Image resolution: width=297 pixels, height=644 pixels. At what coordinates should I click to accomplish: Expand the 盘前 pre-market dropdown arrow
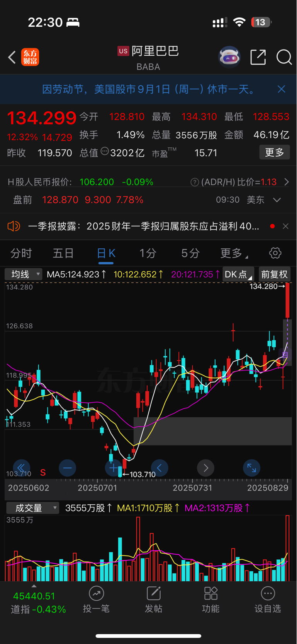click(277, 200)
